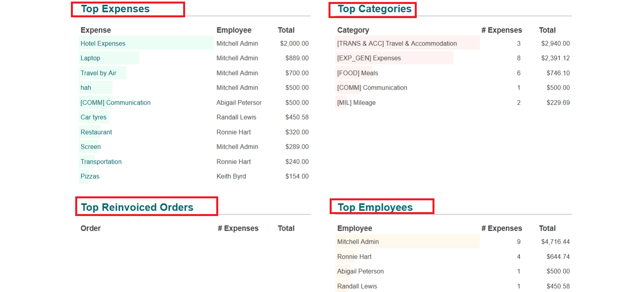Screen dimensions: 644x292
Task: Click # Expenses header in Top Categories
Action: 501,30
